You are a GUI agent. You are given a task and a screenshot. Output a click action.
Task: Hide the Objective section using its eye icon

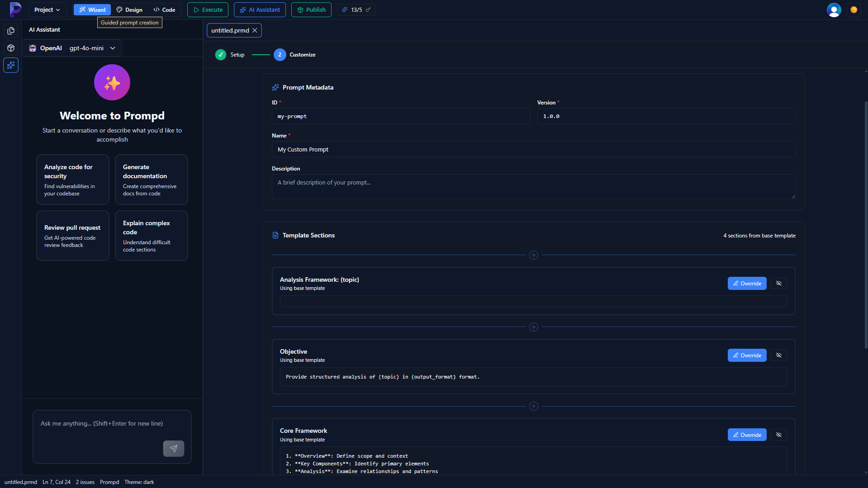click(778, 355)
